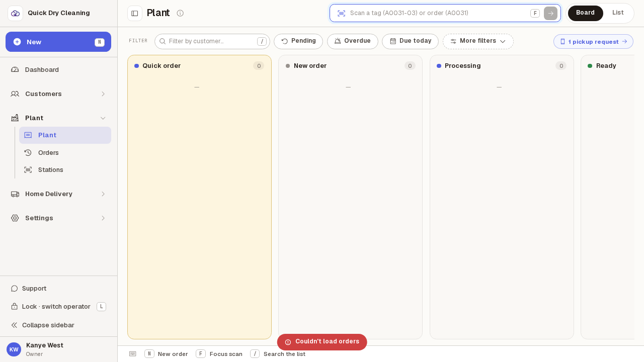Click the keyboard shortcuts icon in footer
This screenshot has width=644, height=362.
133,354
